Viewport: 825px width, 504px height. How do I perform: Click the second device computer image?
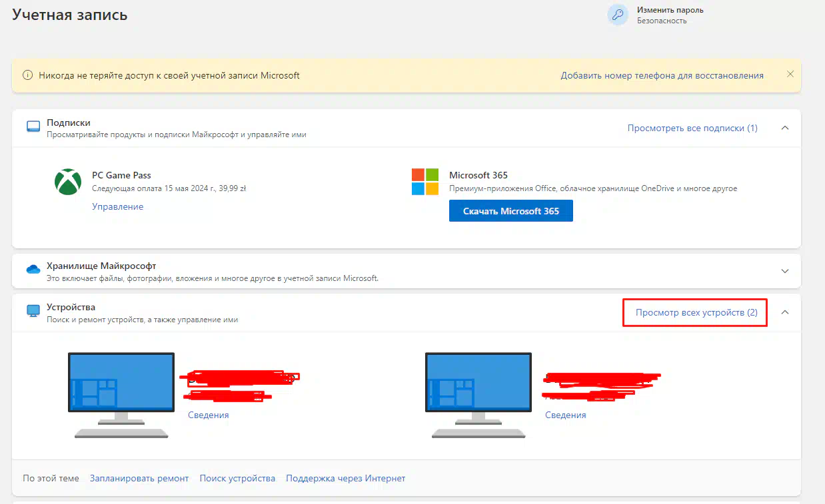tap(478, 395)
